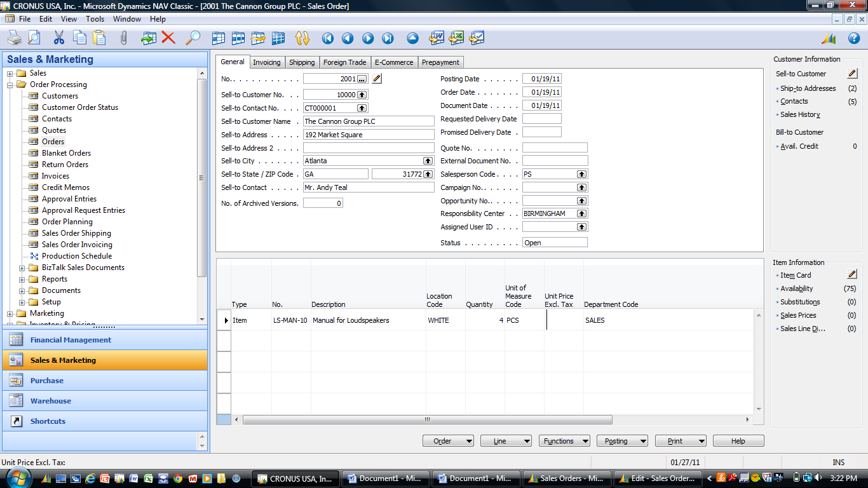This screenshot has height=488, width=868.
Task: Expand the Sales folder in navigation tree
Action: point(10,73)
